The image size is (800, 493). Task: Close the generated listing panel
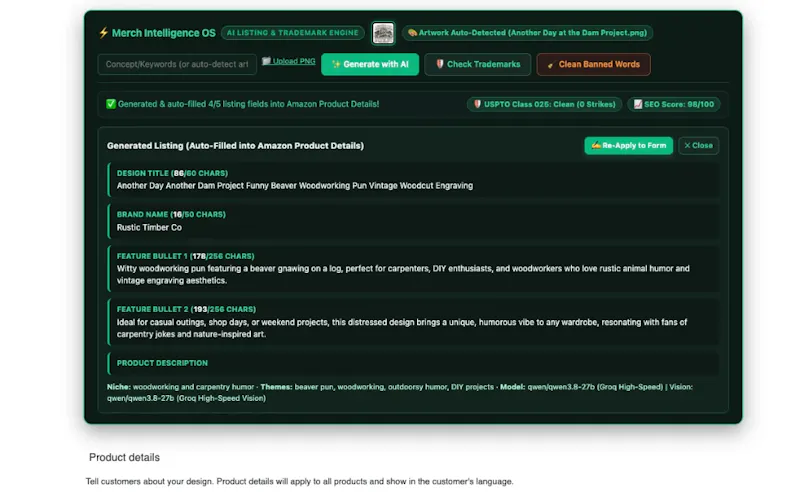(x=698, y=145)
